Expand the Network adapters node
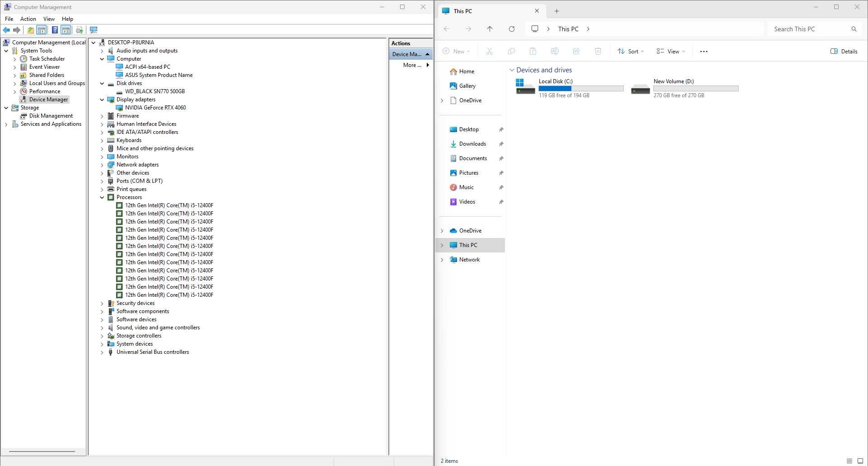The height and width of the screenshot is (466, 868). [102, 165]
